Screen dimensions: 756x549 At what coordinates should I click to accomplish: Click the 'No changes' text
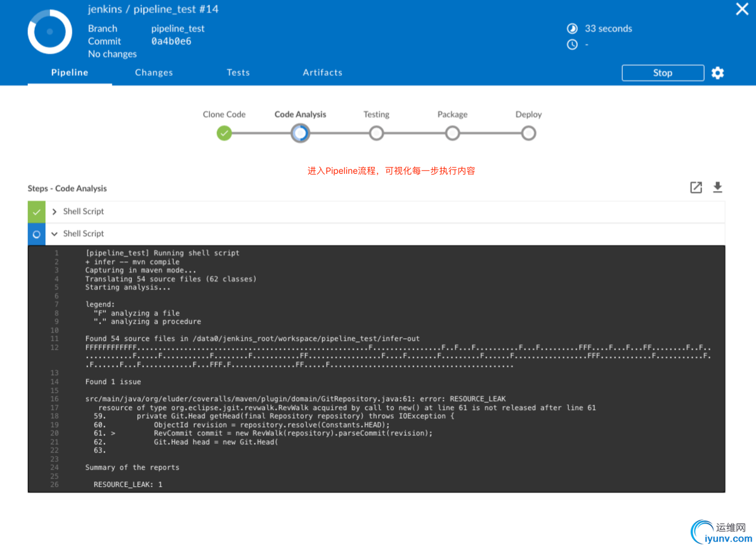[112, 54]
